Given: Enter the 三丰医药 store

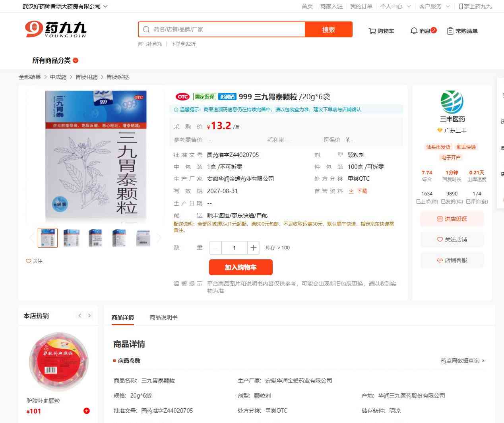Looking at the screenshot, I should 452,219.
